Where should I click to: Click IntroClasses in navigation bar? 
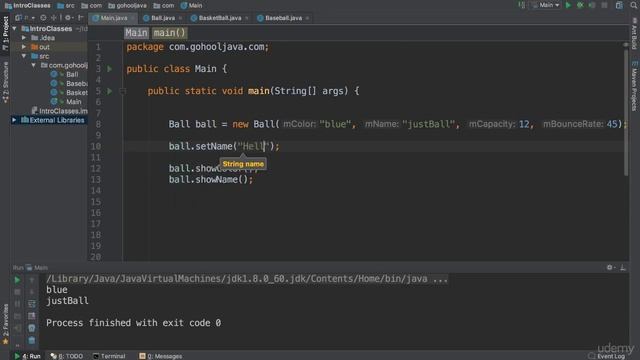[28, 5]
